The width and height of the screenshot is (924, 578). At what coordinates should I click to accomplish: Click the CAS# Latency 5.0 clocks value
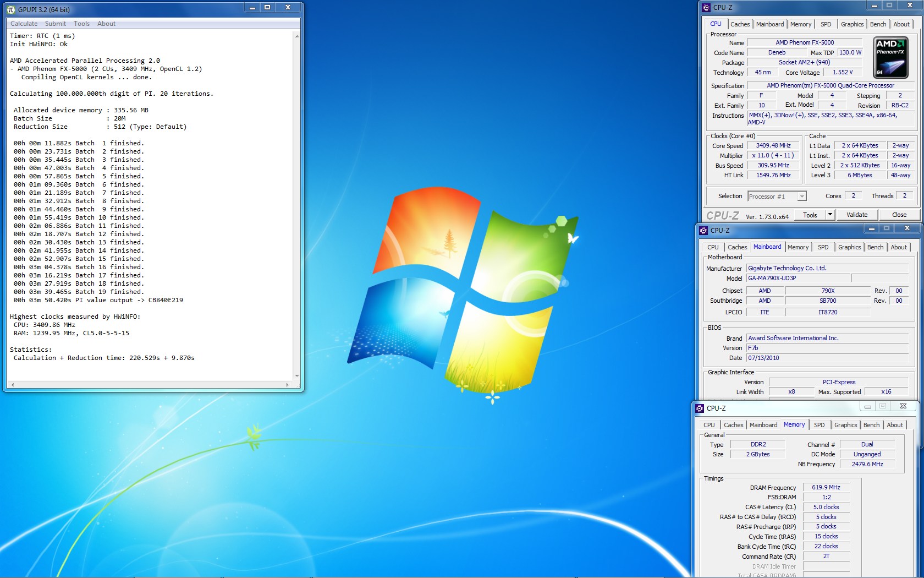coord(826,508)
